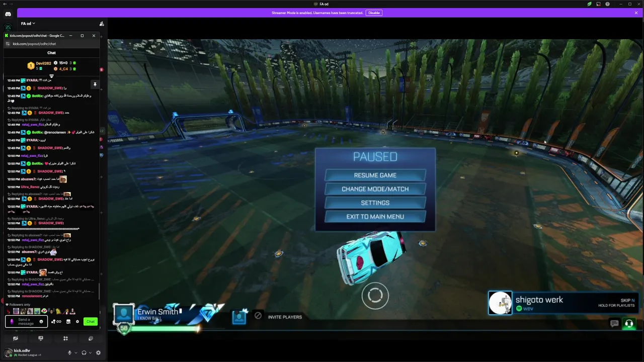
Task: Toggle Rocket League voice chat headset
Action: [x=629, y=324]
